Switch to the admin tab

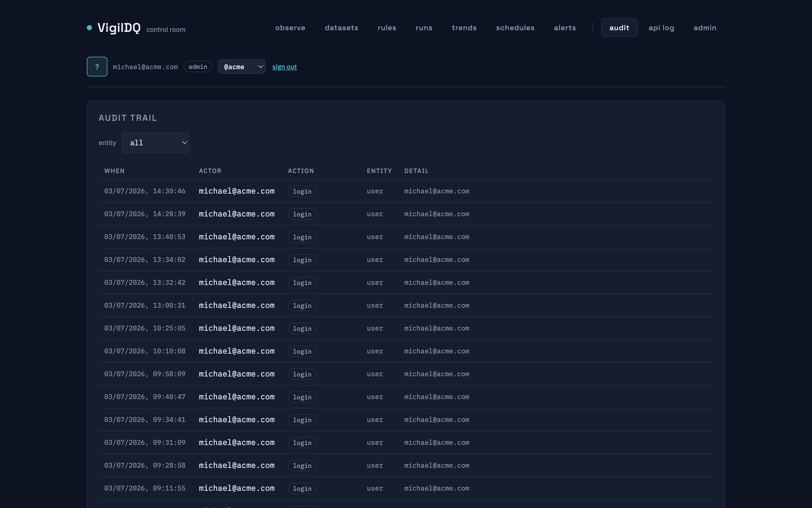pos(705,28)
